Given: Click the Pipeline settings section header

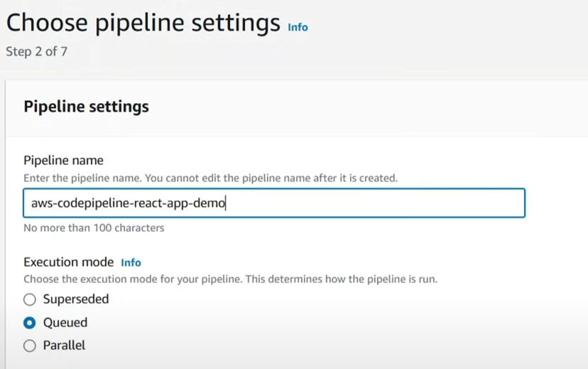Looking at the screenshot, I should (x=86, y=107).
